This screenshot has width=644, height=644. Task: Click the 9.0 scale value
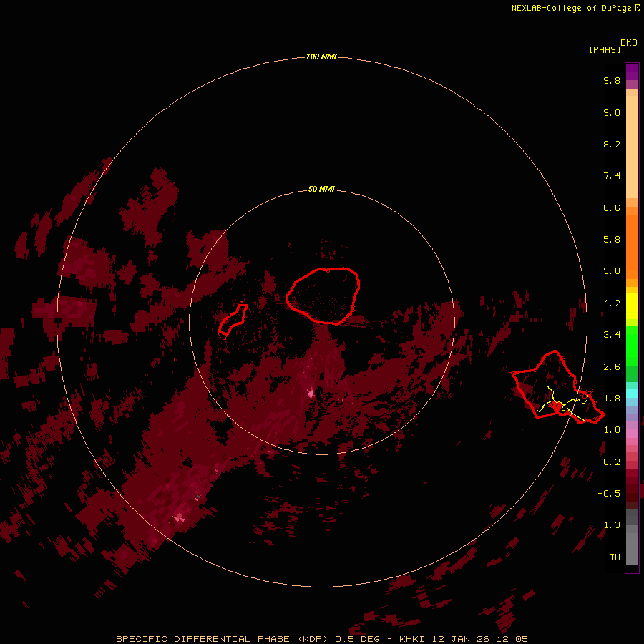click(612, 112)
